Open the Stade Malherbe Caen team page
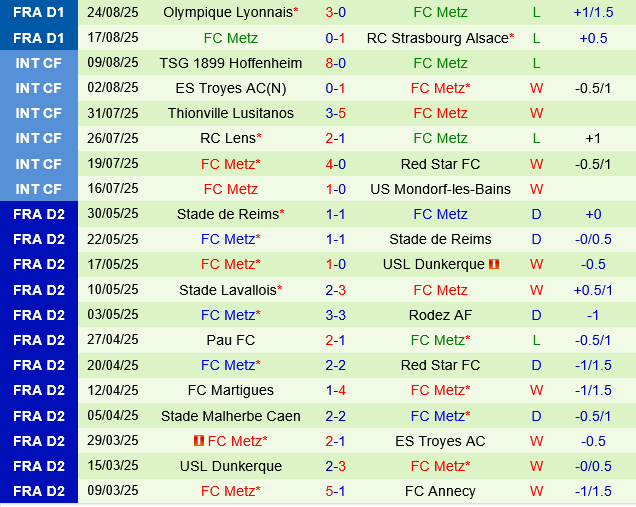The image size is (636, 507). tap(230, 416)
